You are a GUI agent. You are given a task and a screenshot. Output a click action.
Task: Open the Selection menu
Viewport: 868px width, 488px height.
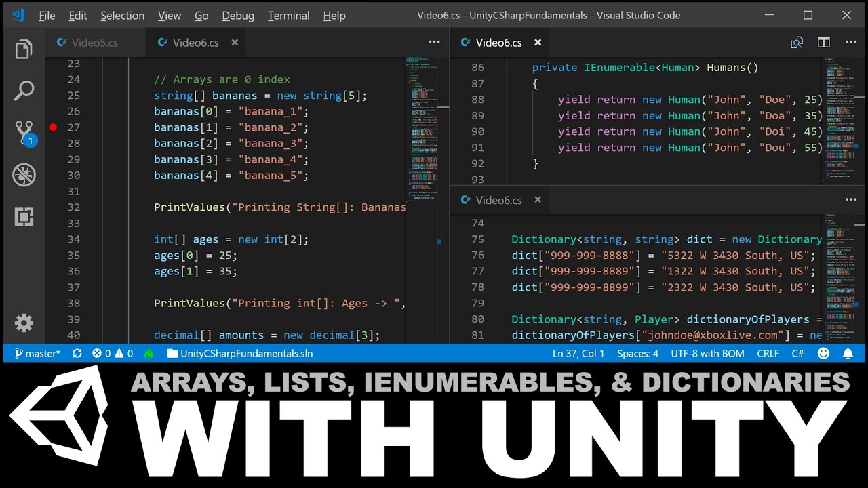(x=123, y=16)
